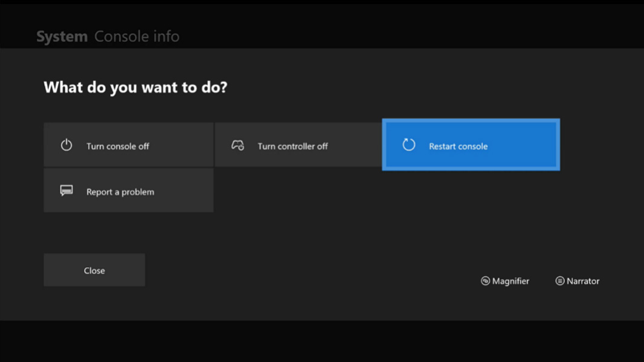Select the Turn console off text label
Screen dimensions: 644x362
point(117,146)
